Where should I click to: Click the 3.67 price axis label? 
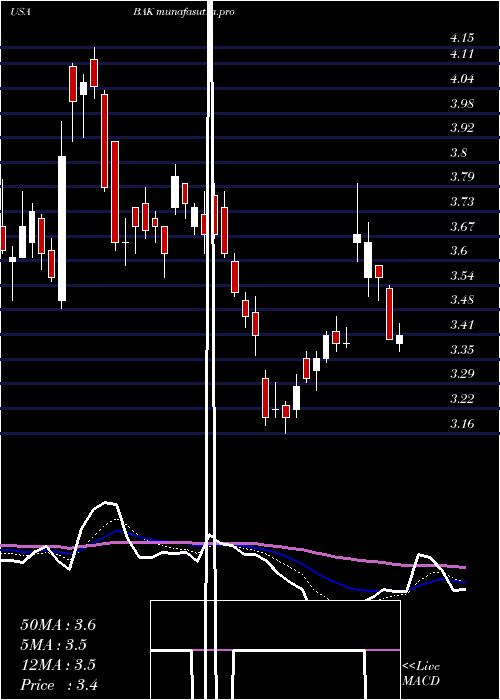point(462,226)
